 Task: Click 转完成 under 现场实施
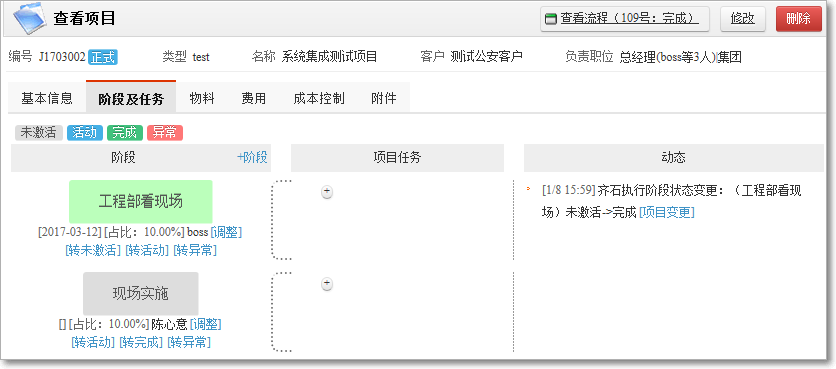141,342
